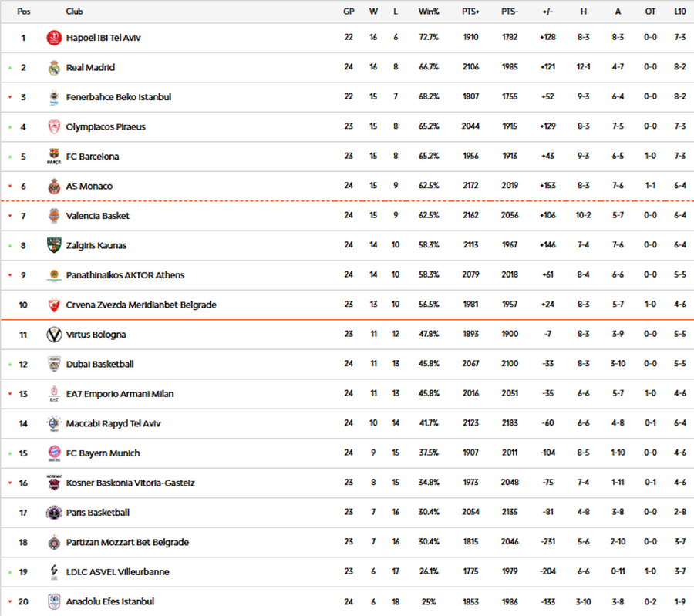694x616 pixels.
Task: Click the Zalgiris Kaunas green logo
Action: 54,246
